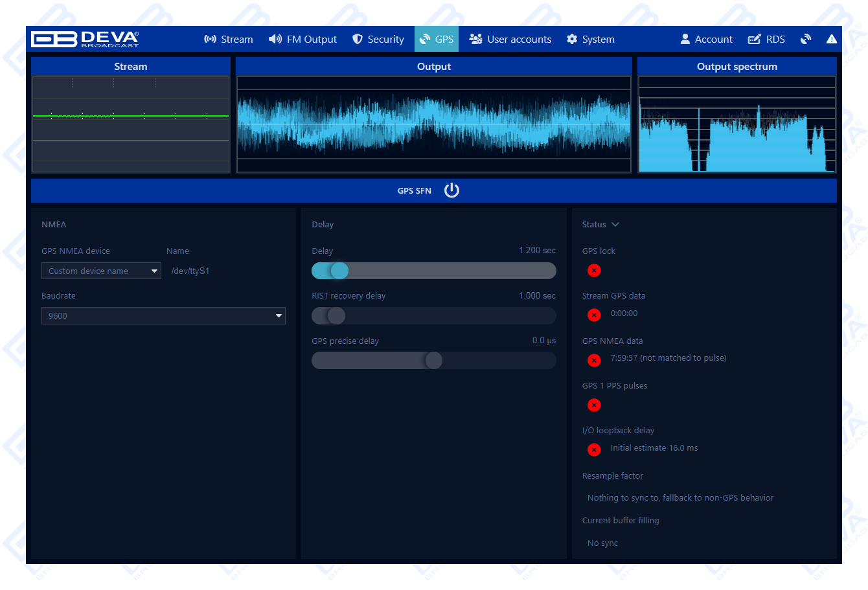Open the Account link
868x590 pixels.
coord(706,40)
